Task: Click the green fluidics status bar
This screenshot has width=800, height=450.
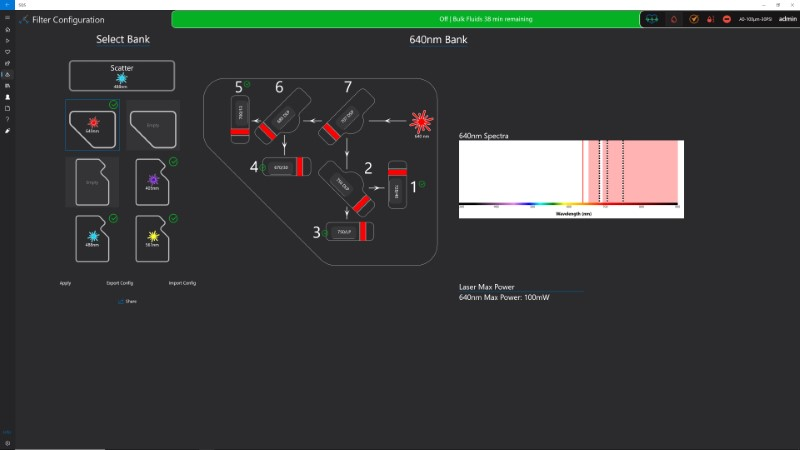Action: coord(406,19)
